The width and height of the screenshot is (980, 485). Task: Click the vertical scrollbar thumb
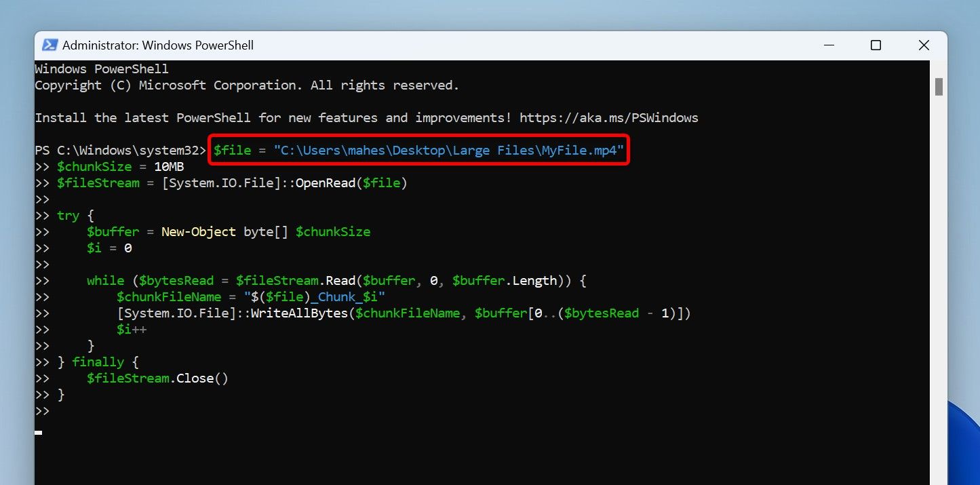click(940, 87)
